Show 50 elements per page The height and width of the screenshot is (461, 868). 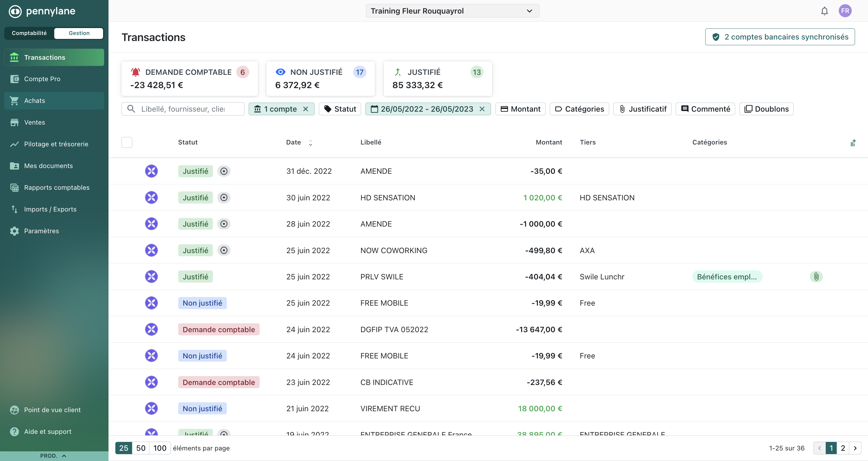tap(141, 448)
